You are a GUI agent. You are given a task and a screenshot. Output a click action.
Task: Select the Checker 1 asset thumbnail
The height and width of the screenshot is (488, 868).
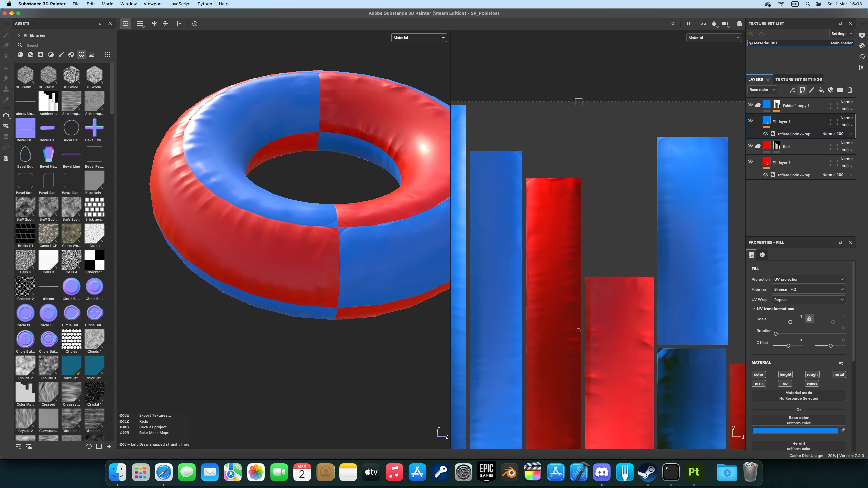(94, 260)
